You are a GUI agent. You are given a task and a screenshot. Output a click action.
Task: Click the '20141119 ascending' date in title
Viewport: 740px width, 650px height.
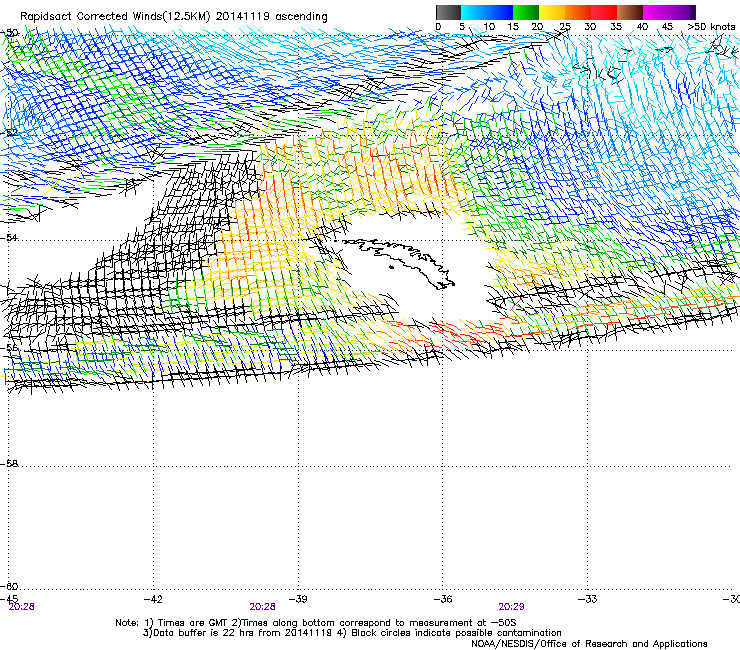271,17
